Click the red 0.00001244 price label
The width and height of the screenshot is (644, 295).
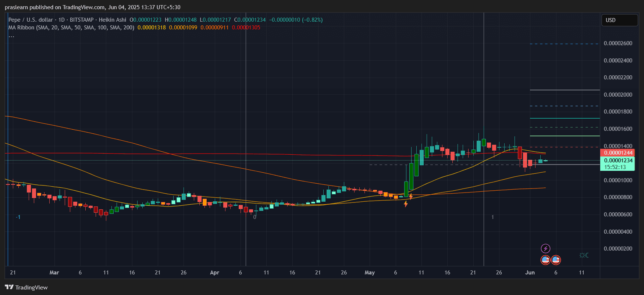click(x=618, y=153)
